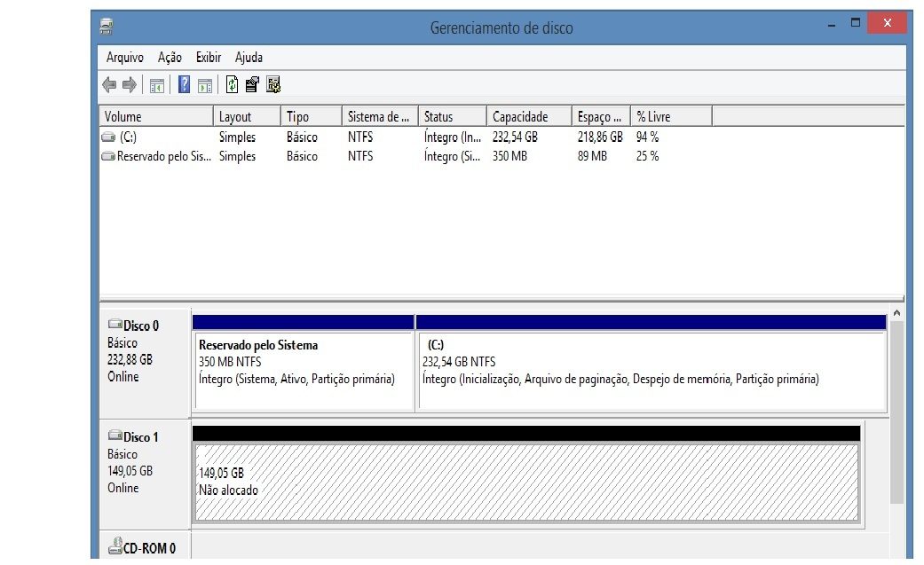The height and width of the screenshot is (565, 924).
Task: Click the scroll up arrow of disk pane
Action: coord(896,313)
